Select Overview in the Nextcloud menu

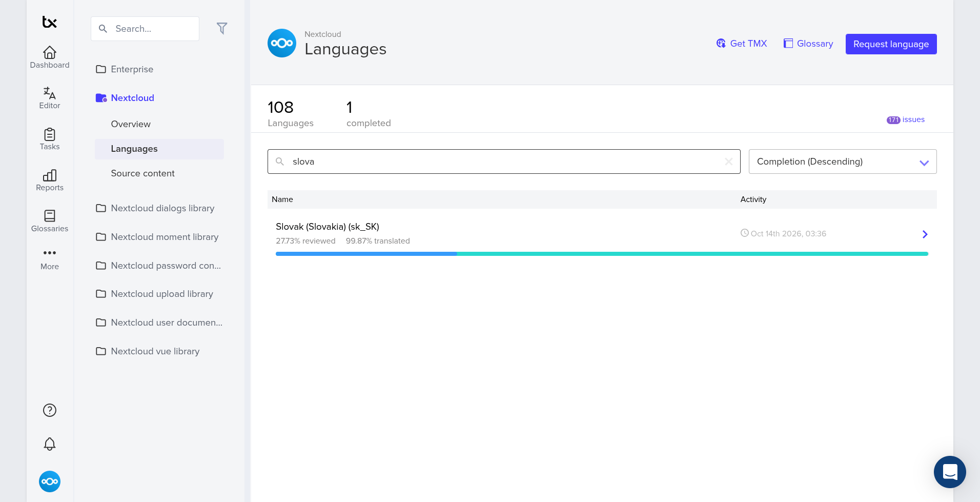tap(131, 124)
